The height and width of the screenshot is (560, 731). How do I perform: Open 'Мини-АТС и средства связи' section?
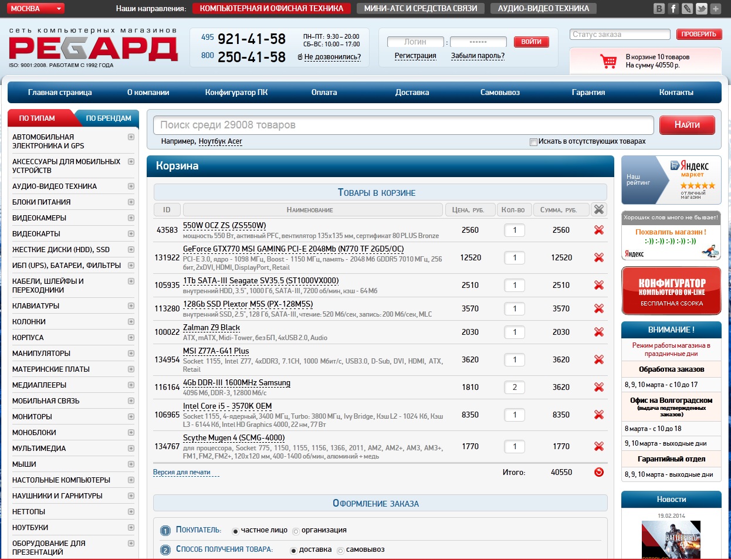[x=420, y=8]
